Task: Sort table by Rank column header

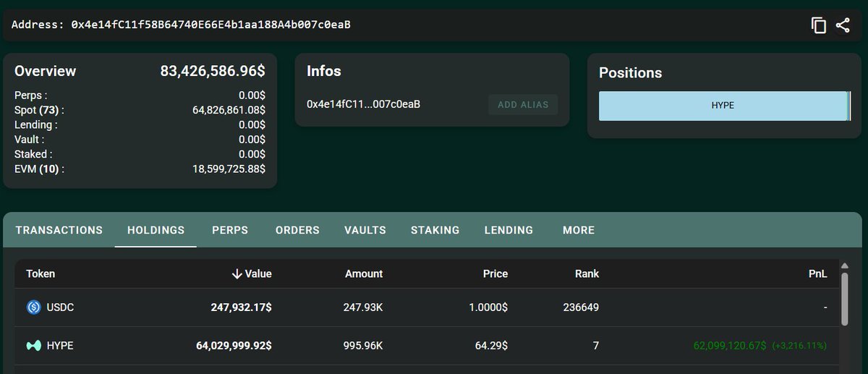Action: (x=587, y=273)
